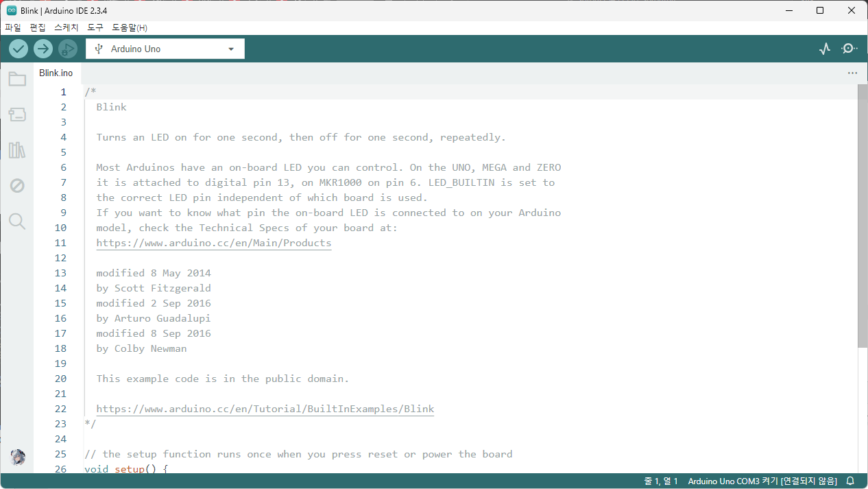Click the closing comment marker on line 23
This screenshot has width=868, height=489.
pos(91,424)
